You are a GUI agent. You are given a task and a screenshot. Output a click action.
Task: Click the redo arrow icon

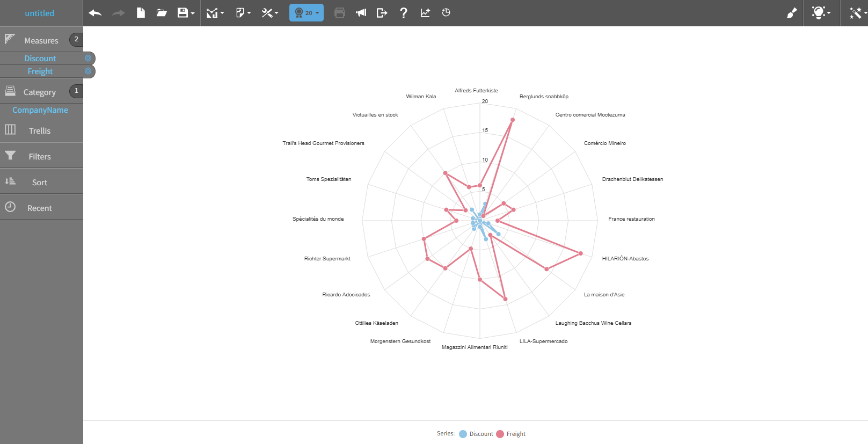(119, 13)
